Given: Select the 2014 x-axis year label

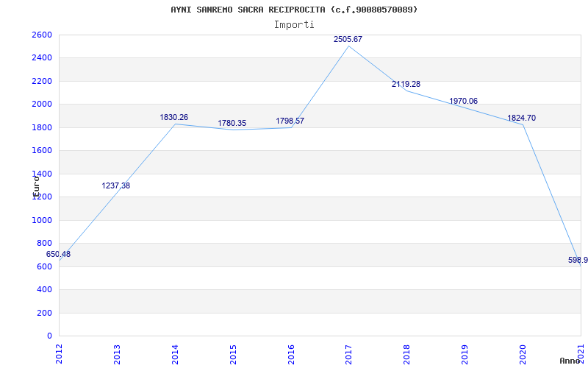Looking at the screenshot, I should point(175,353).
